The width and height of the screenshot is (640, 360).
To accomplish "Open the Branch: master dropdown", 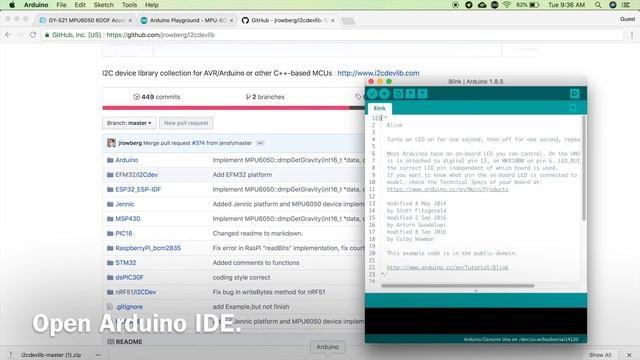I will point(129,123).
